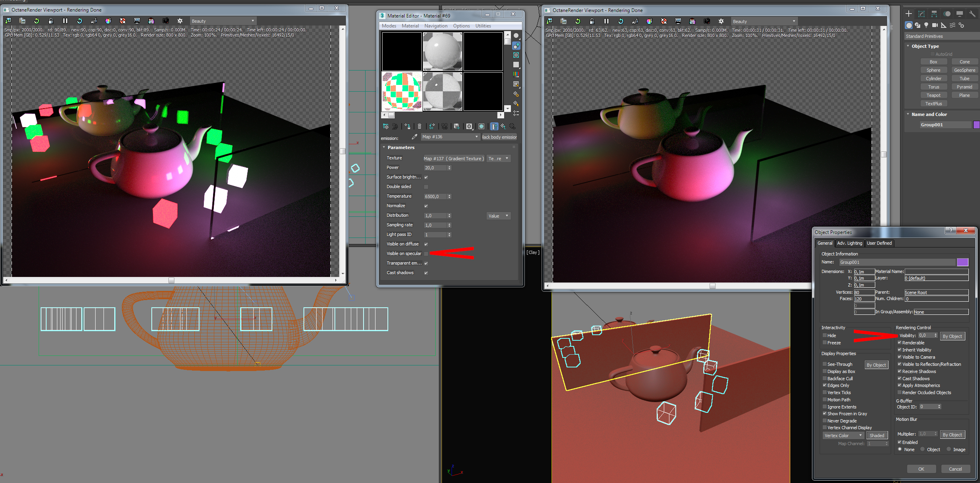980x483 pixels.
Task: Click the camera icon in left Octane toolbar
Action: (166, 21)
